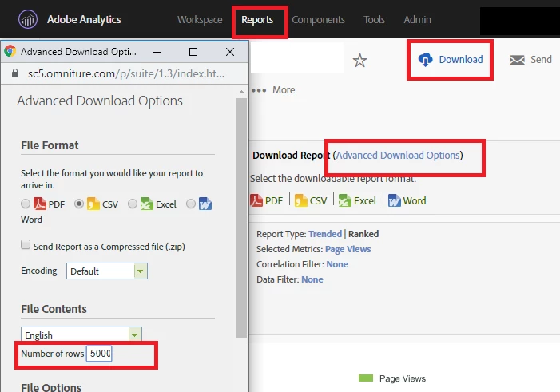Minimize the Advanced Download Options window
The width and height of the screenshot is (560, 392).
157,52
